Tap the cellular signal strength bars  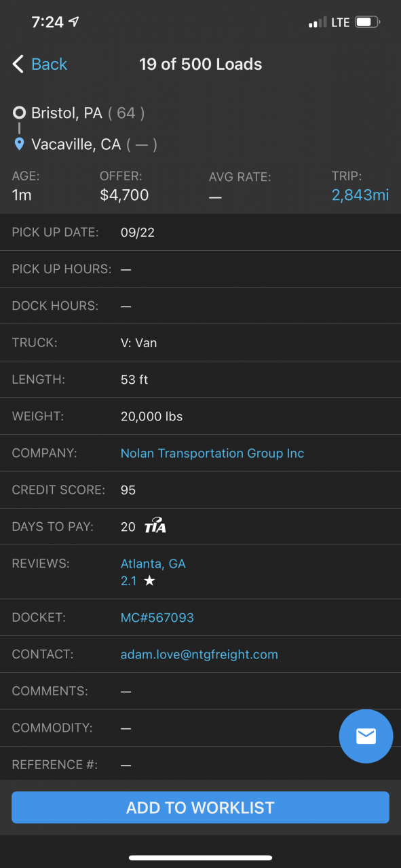(x=318, y=22)
